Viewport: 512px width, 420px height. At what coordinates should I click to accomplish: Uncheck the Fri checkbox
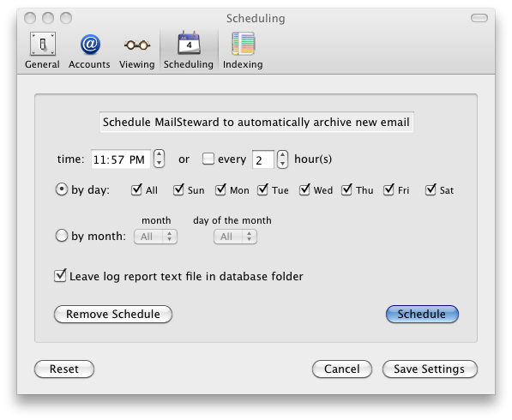389,189
